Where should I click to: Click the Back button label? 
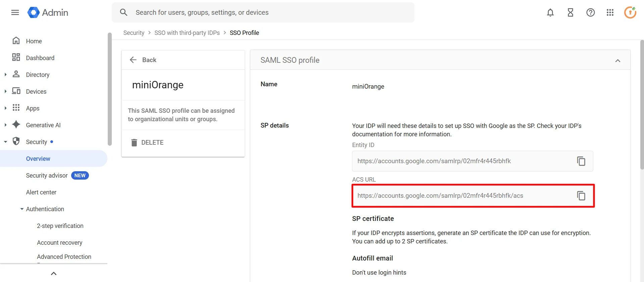point(149,60)
